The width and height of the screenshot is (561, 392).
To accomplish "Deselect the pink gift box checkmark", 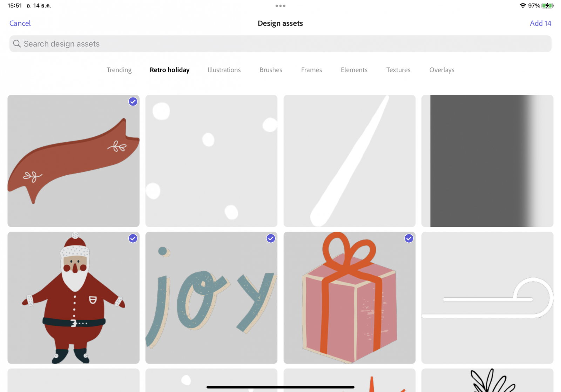I will click(x=409, y=238).
